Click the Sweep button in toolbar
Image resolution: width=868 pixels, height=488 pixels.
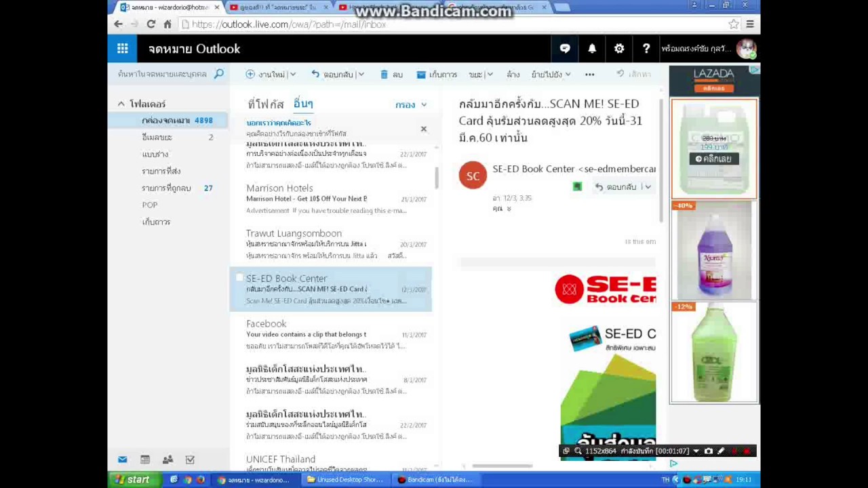[x=513, y=75]
